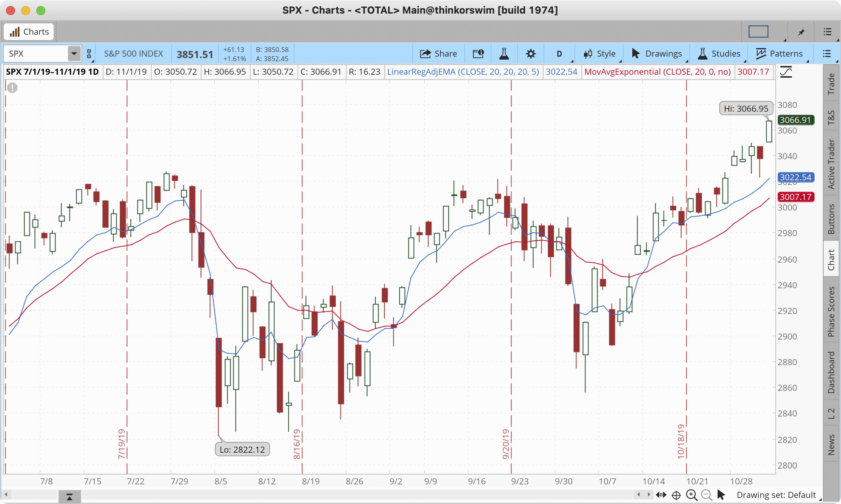Open the chart grid layout selector
This screenshot has height=504, width=841.
(x=758, y=32)
